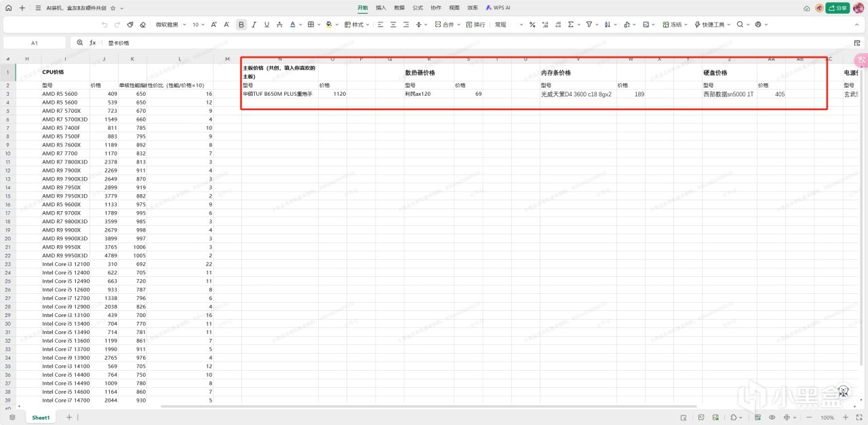Open the user profile avatar
The height and width of the screenshot is (425, 868).
pyautogui.click(x=859, y=8)
